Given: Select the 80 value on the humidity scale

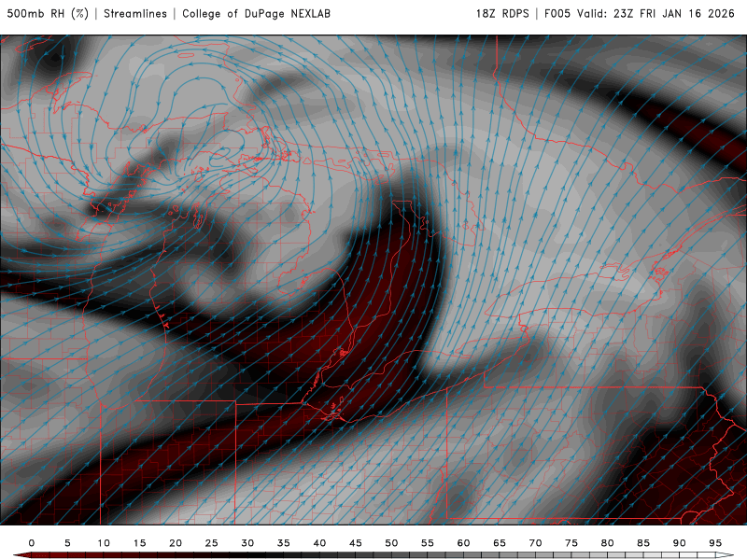Looking at the screenshot, I should point(608,543).
